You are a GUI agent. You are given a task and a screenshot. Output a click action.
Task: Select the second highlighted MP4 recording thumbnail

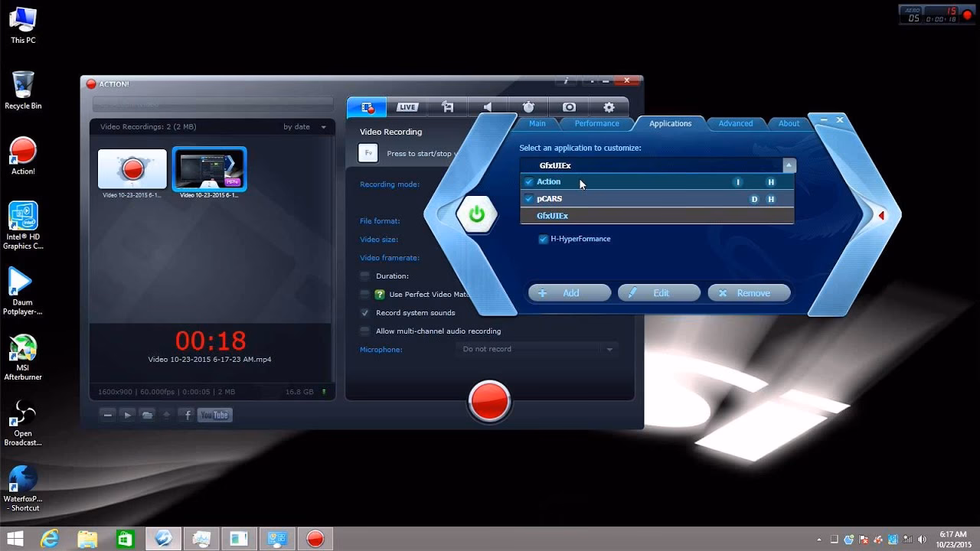tap(209, 168)
